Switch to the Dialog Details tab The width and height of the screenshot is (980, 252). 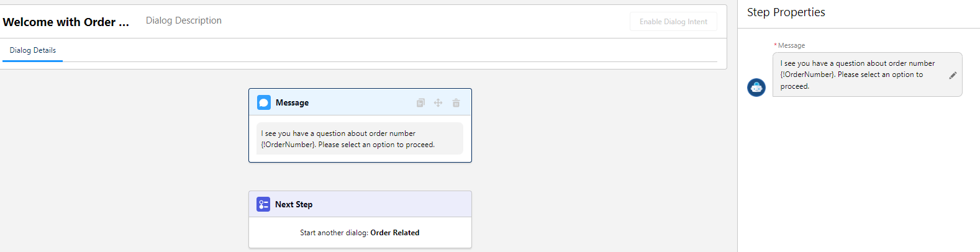click(x=33, y=50)
